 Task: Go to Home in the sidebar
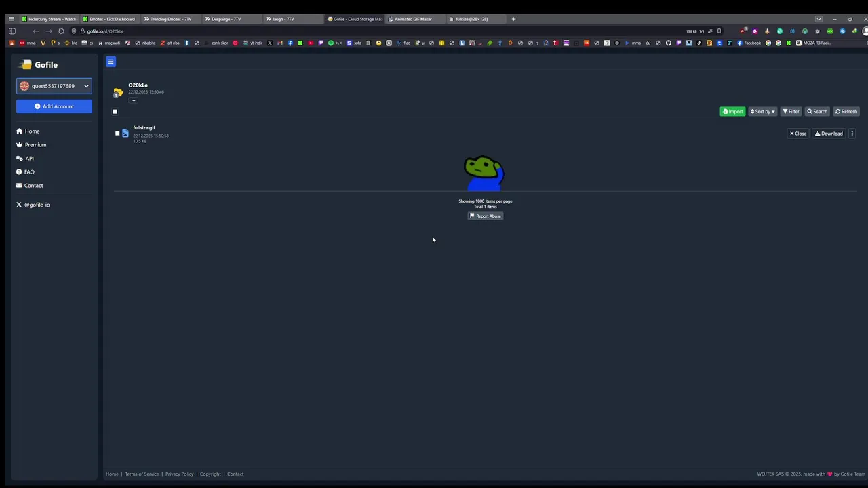click(28, 131)
